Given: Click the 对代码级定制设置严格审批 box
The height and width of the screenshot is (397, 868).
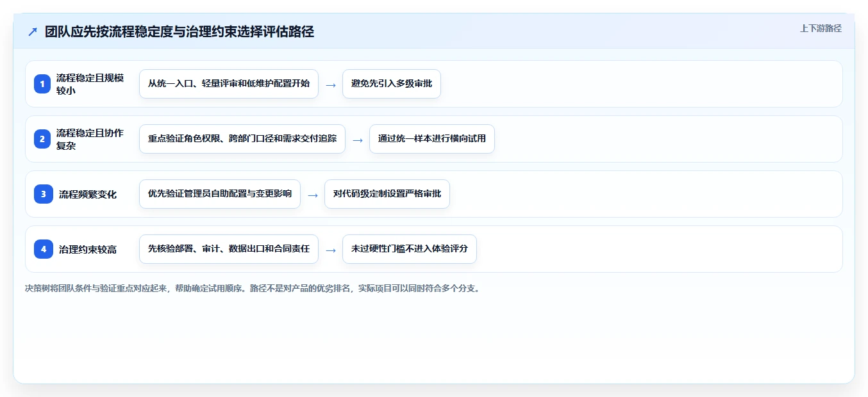Looking at the screenshot, I should coord(387,194).
